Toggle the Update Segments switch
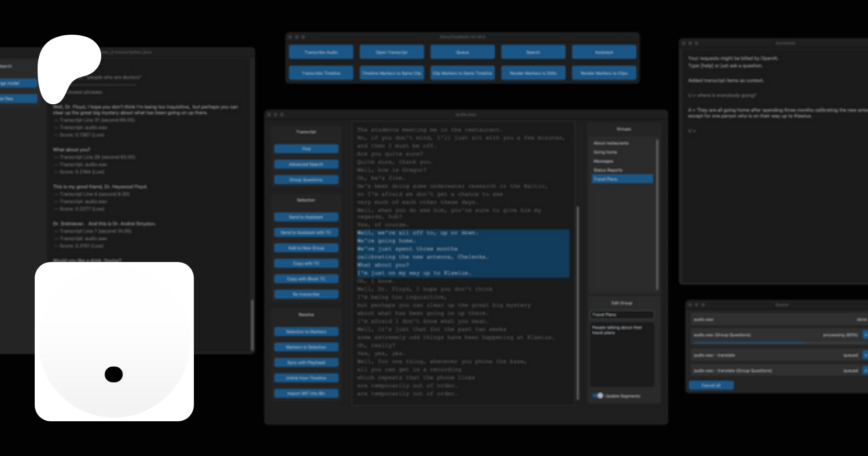This screenshot has width=868, height=456. pyautogui.click(x=598, y=396)
